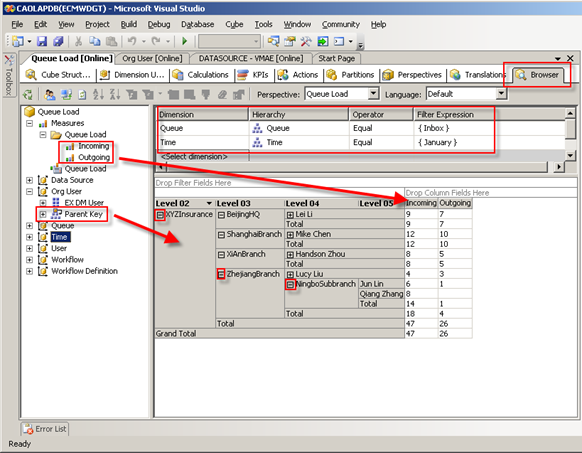Open the Error List panel
The width and height of the screenshot is (582, 453).
click(x=45, y=429)
